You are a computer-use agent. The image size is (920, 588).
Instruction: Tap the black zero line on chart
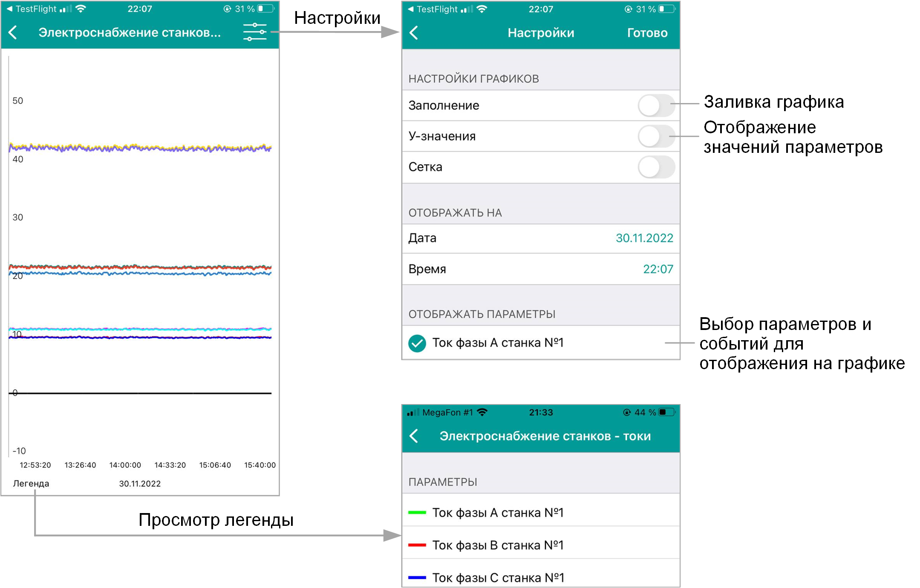(141, 393)
